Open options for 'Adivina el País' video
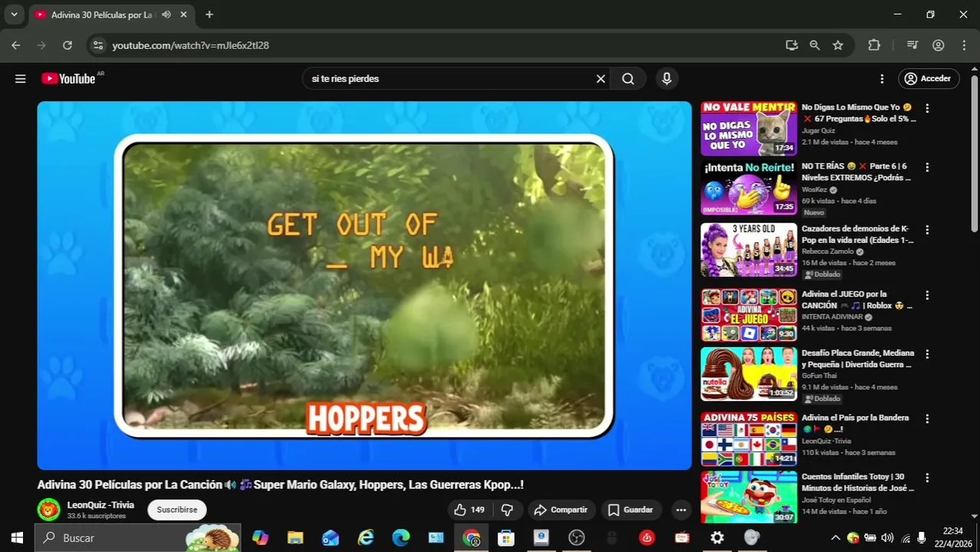The height and width of the screenshot is (552, 980). tap(927, 419)
